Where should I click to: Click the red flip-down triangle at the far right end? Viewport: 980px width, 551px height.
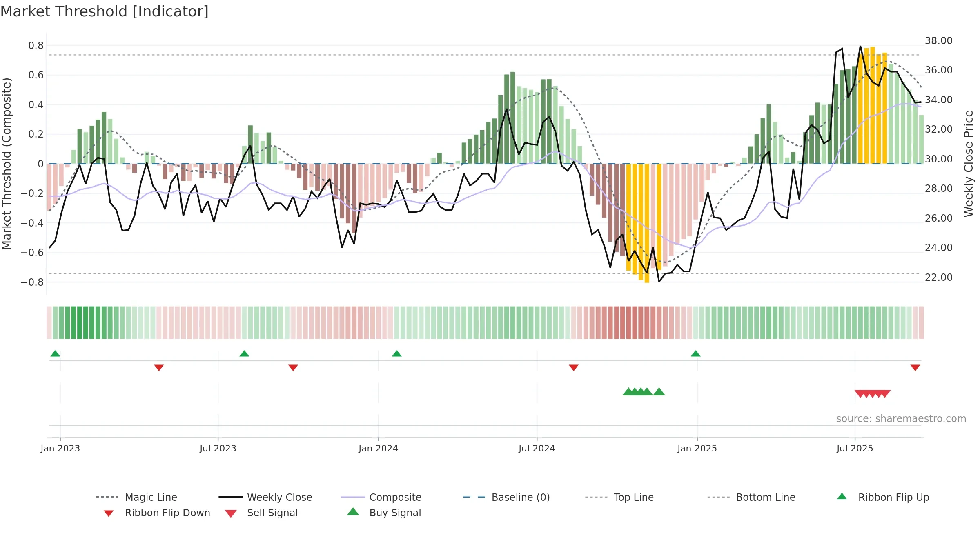(915, 368)
